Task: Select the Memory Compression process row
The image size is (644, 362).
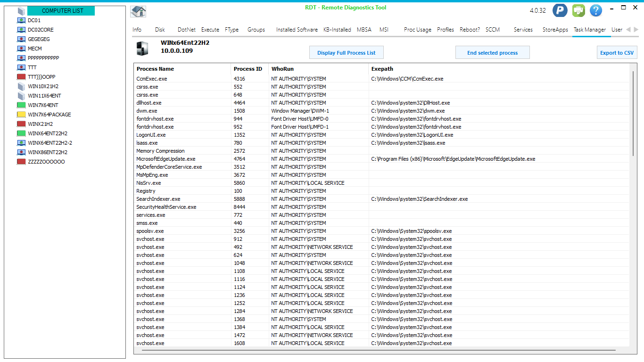Action: (x=382, y=151)
